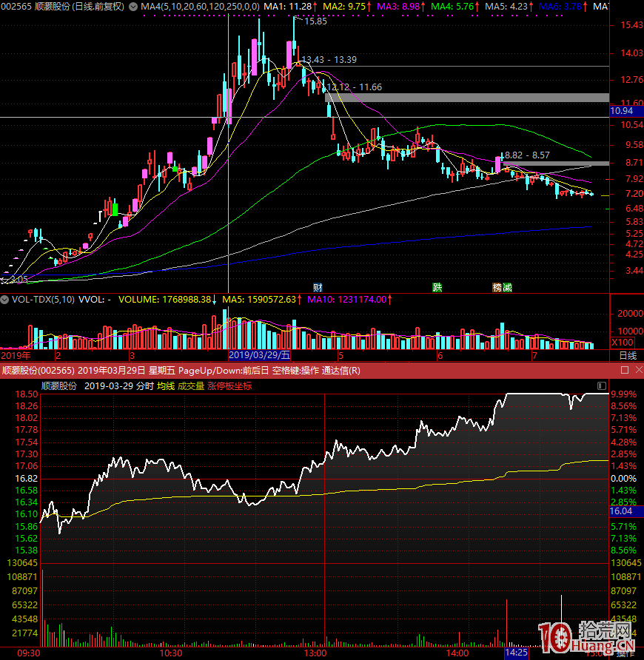Toggle the 涨停板坐标 axis mode
Screen dimensions: 644x660
[x=229, y=386]
